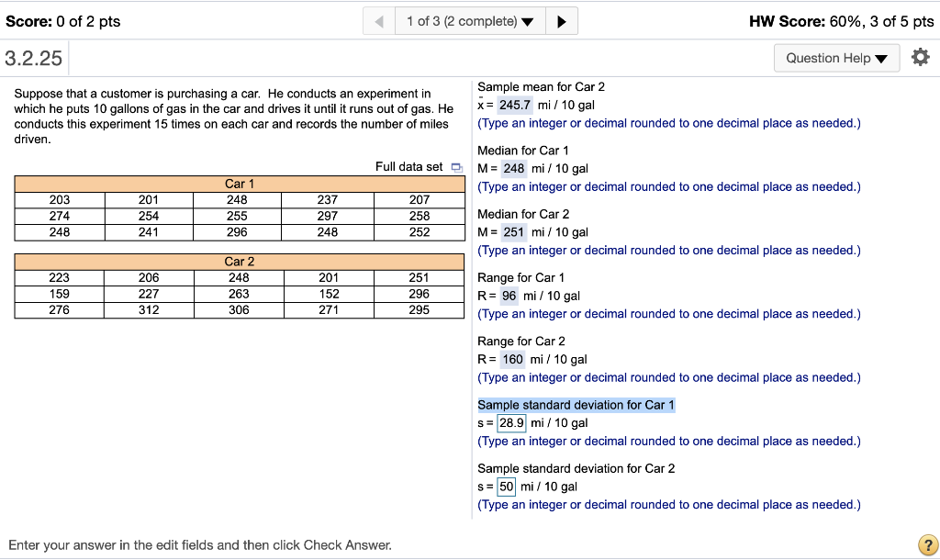The height and width of the screenshot is (560, 940).
Task: Click Car 2 cell with value 295
Action: pos(419,310)
